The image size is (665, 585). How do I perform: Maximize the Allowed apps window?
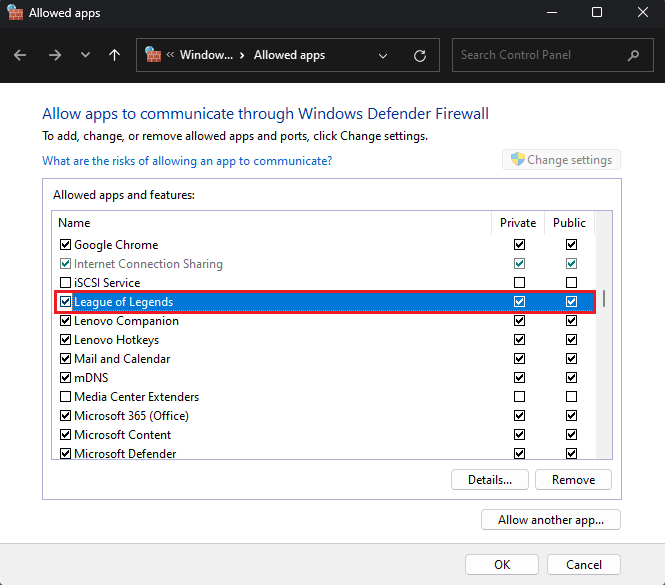point(597,12)
